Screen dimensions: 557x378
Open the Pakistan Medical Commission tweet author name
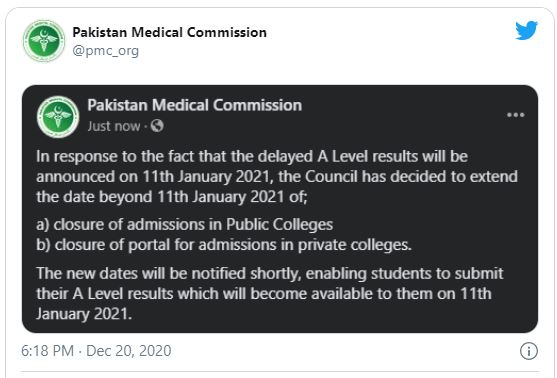coord(169,32)
